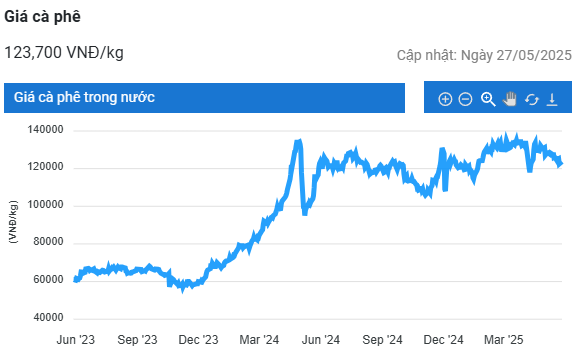Click the Mar '25 x-axis label
This screenshot has height=363, width=584.
pyautogui.click(x=504, y=340)
